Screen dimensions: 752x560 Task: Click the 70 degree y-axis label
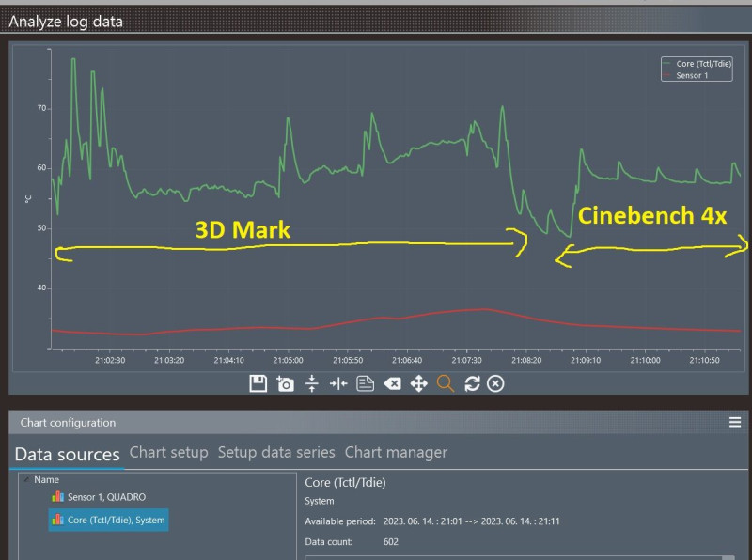(41, 108)
